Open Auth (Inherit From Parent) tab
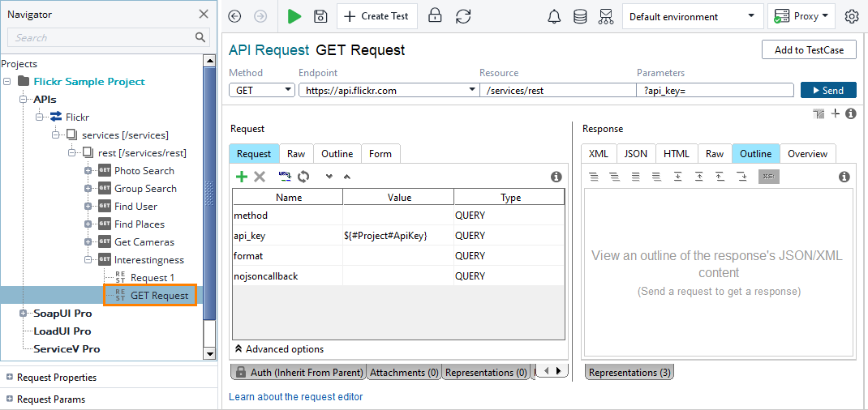The width and height of the screenshot is (868, 410). pyautogui.click(x=299, y=373)
